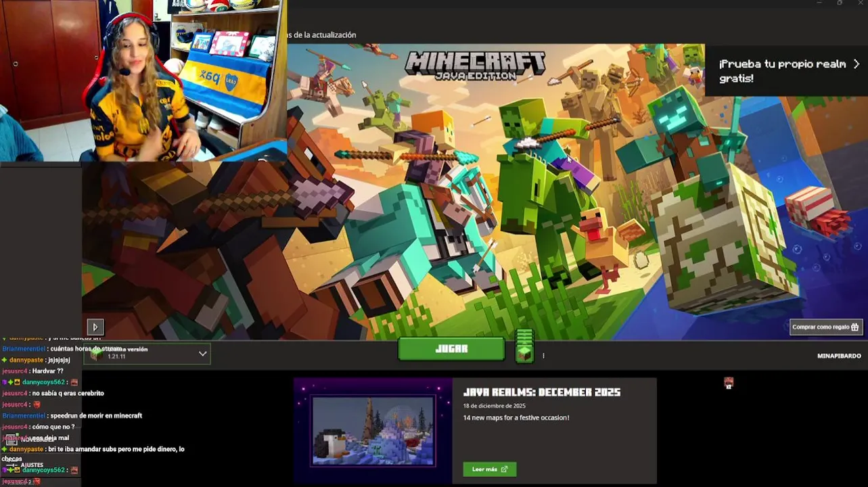The image size is (868, 487).
Task: Open the update notes tab, cut off at "de la actualización"
Action: coord(321,35)
